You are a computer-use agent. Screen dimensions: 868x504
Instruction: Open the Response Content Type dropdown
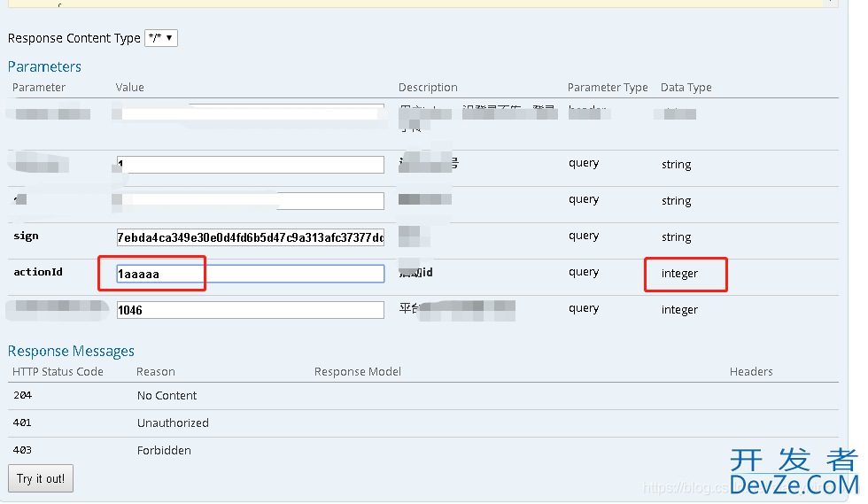[x=161, y=38]
